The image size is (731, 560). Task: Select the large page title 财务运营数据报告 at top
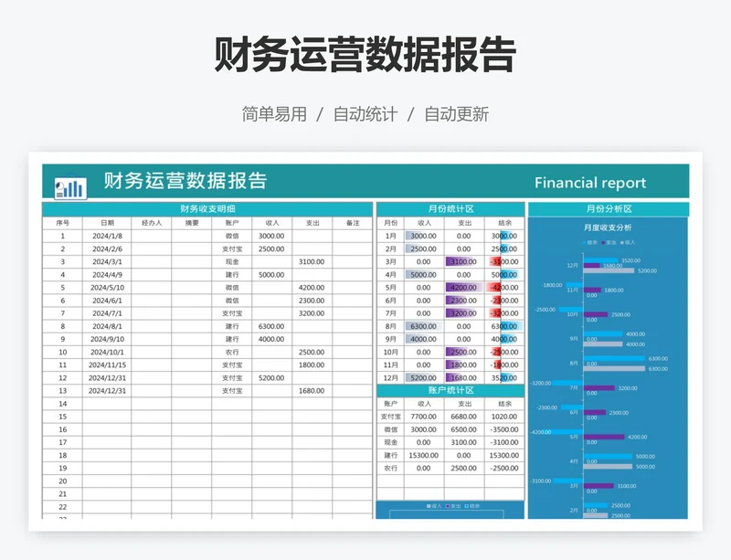click(365, 55)
